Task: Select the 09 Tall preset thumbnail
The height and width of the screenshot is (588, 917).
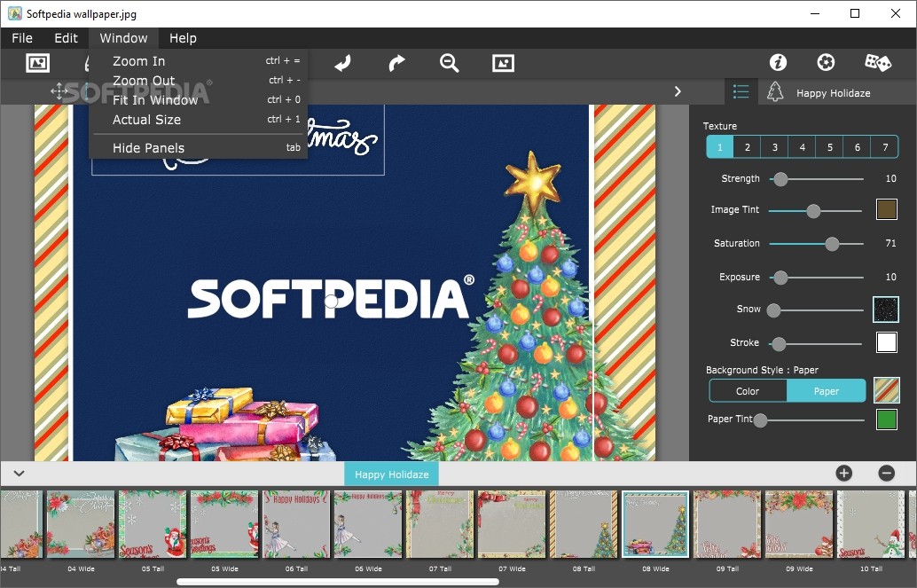Action: (x=727, y=524)
